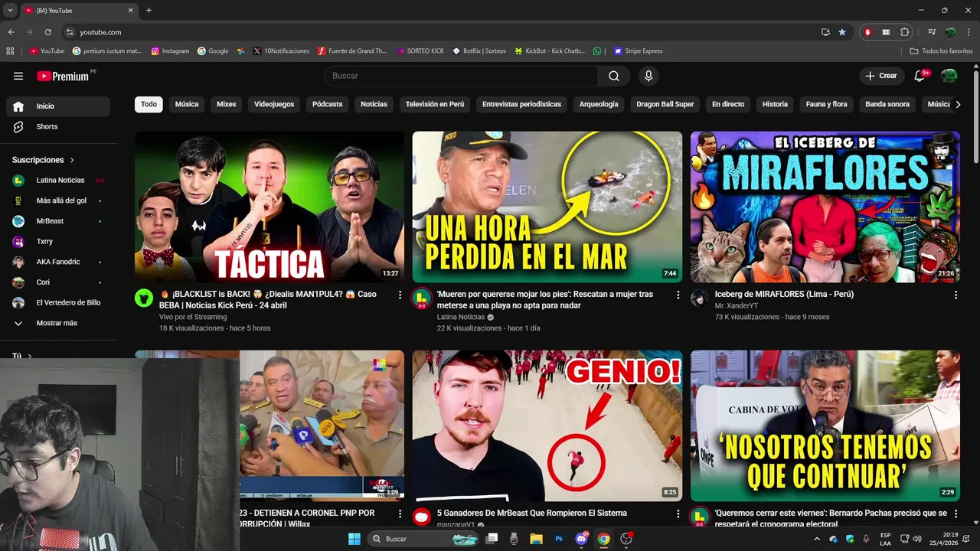This screenshot has width=980, height=551.
Task: Open Discord from the taskbar
Action: 581,539
